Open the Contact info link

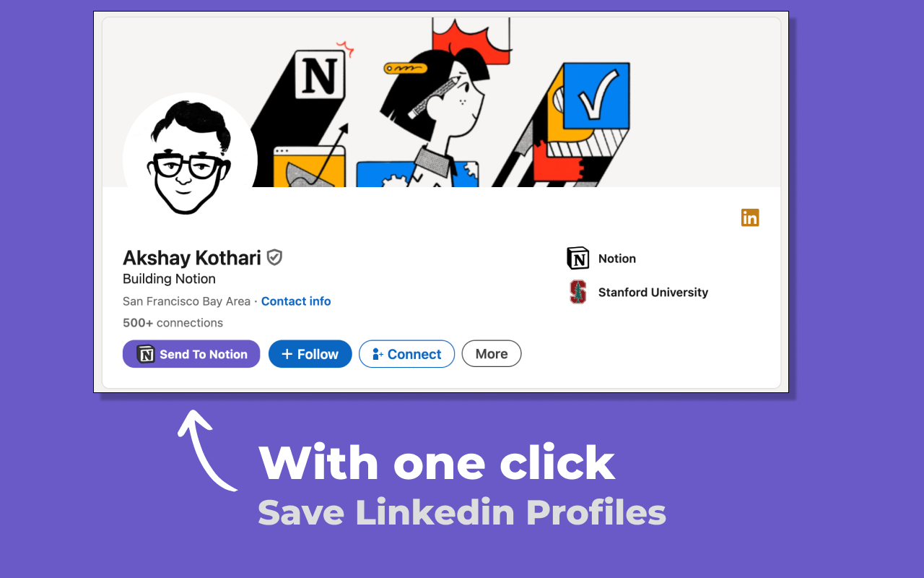pyautogui.click(x=296, y=301)
